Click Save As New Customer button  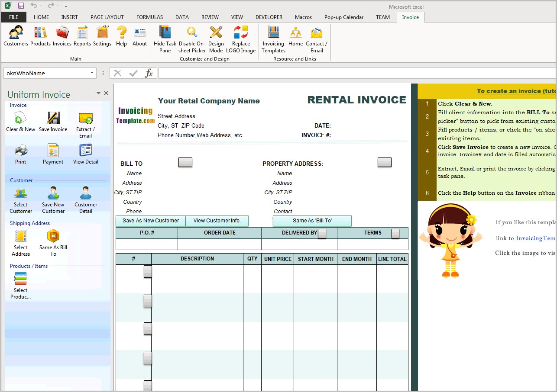coord(151,221)
